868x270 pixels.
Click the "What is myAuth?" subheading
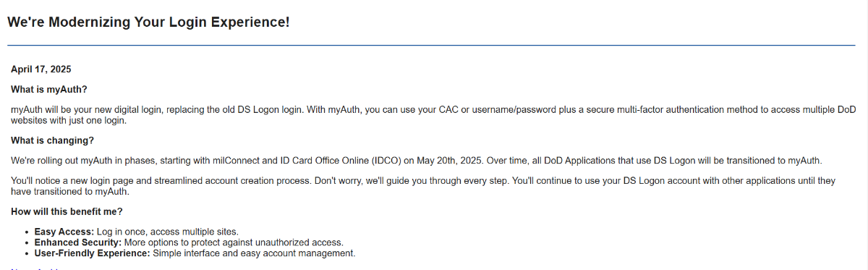click(49, 90)
